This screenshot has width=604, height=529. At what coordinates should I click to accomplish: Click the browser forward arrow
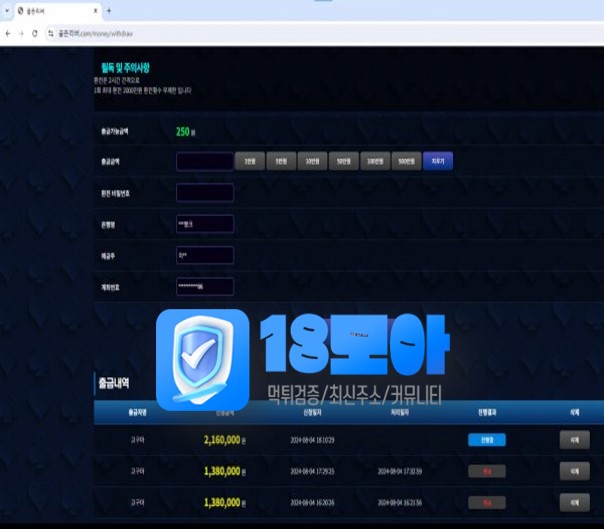tap(21, 34)
